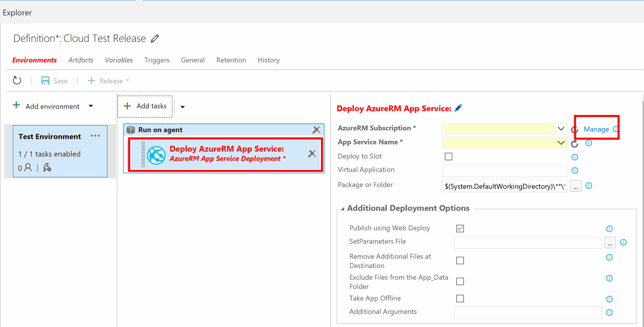Click the Run on agent server icon

pyautogui.click(x=131, y=130)
